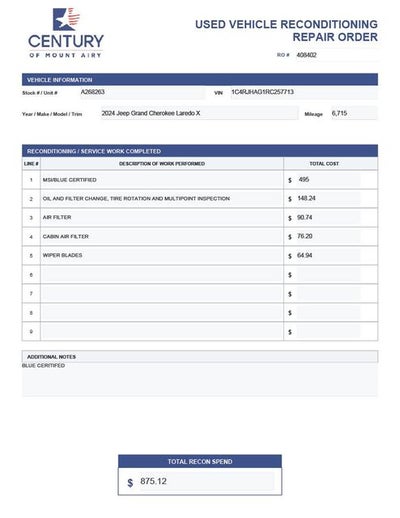This screenshot has width=400, height=518.
Task: Click the Stock # field containing A268263
Action: (142, 92)
